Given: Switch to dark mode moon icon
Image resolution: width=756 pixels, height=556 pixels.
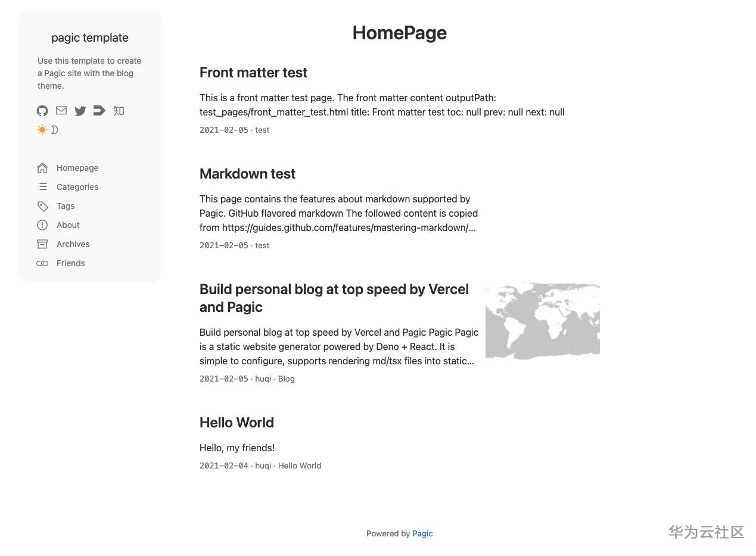Looking at the screenshot, I should [x=54, y=130].
